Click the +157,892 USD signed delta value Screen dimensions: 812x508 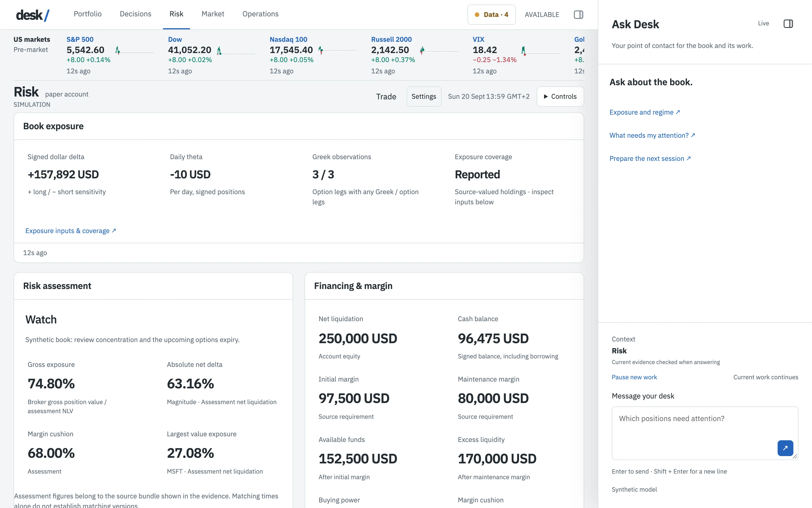tap(63, 175)
